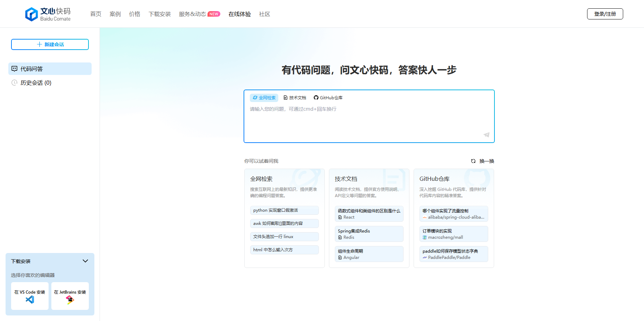Start a new chat with 新建会话
This screenshot has height=321, width=644.
coord(50,44)
